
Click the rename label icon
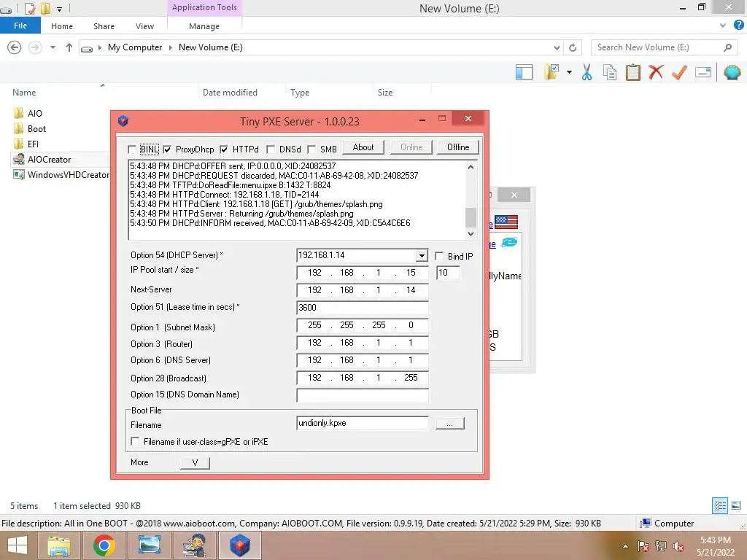pyautogui.click(x=703, y=72)
